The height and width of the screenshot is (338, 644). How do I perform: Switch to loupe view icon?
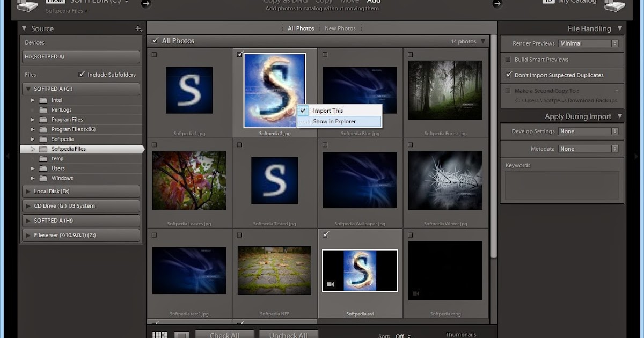[182, 335]
